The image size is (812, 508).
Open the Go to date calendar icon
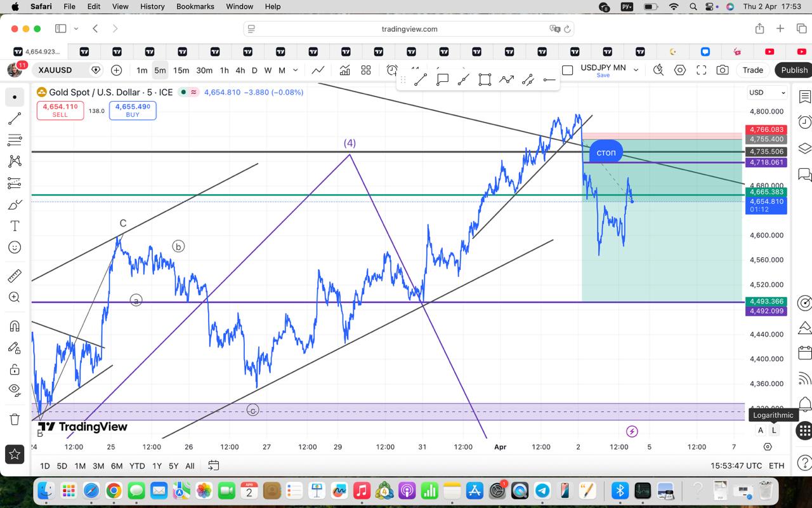214,465
